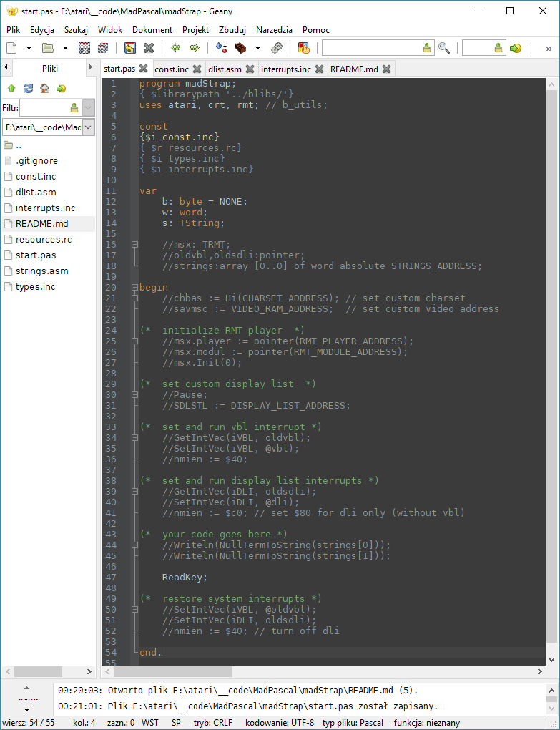Click the Save all files icon
Viewport: 560px width, 730px height.
pyautogui.click(x=103, y=48)
